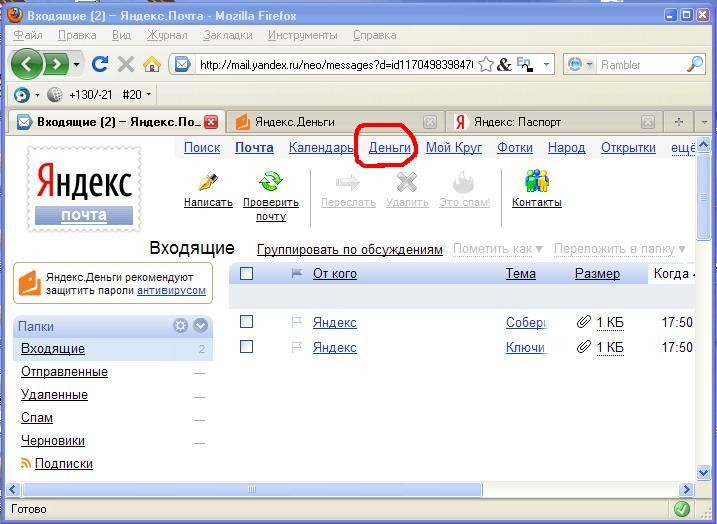This screenshot has height=524, width=717.
Task: Click attachment paperclip of Собери message
Action: pyautogui.click(x=583, y=322)
